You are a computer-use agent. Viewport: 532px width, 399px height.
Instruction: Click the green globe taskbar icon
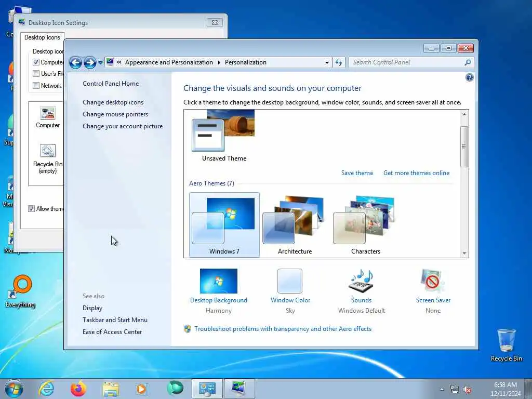175,389
